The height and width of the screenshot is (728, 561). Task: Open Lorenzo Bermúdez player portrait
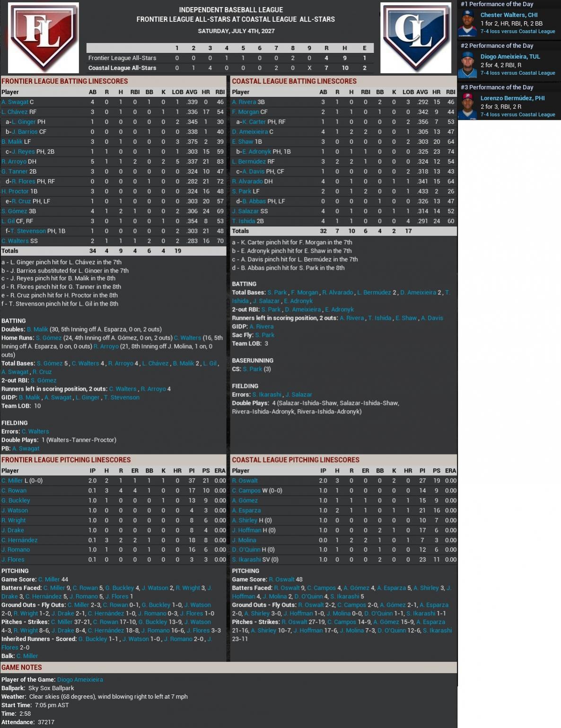[467, 106]
